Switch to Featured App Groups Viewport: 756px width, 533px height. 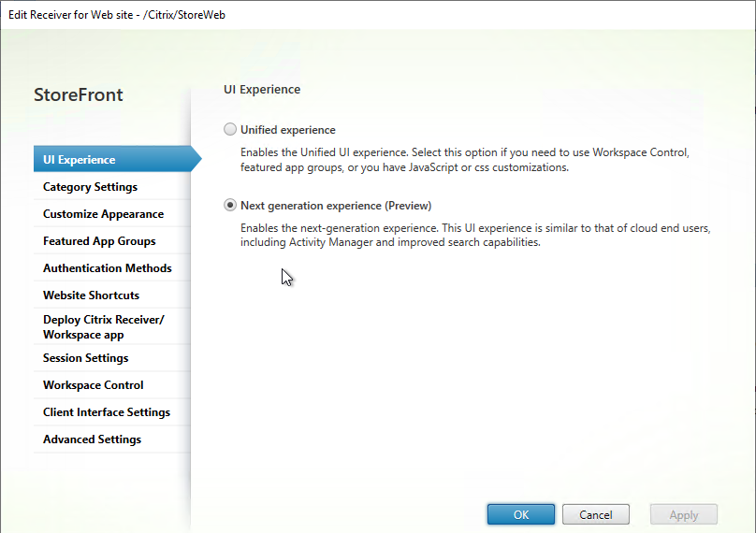point(112,241)
